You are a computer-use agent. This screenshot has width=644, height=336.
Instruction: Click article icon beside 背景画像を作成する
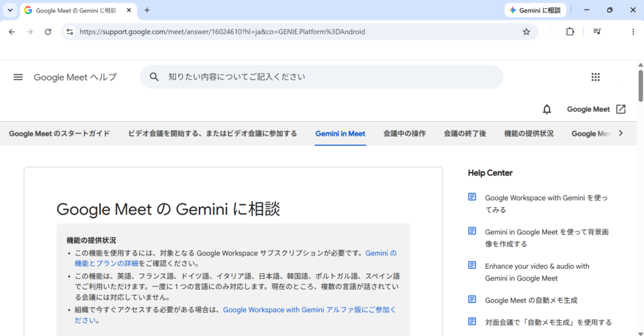click(472, 231)
